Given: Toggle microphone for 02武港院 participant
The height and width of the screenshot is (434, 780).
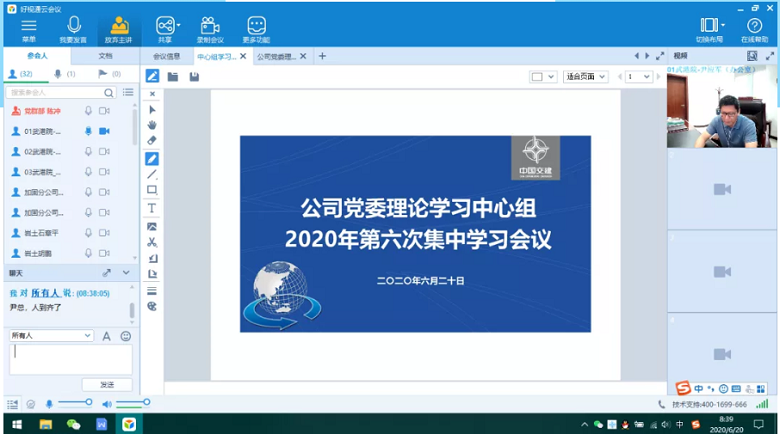Looking at the screenshot, I should pos(88,151).
